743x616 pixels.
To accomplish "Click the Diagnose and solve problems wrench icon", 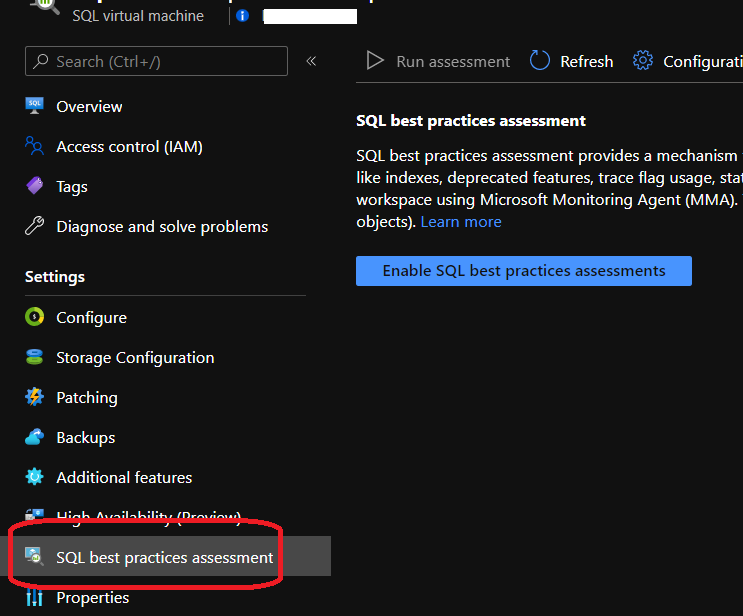I will [35, 226].
